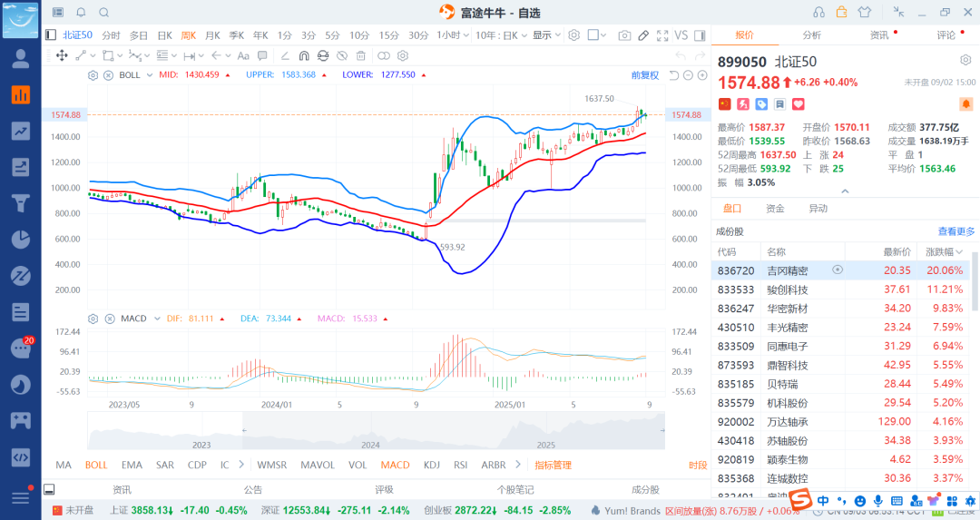Click 指标管理 indicator management
980x520 pixels.
pyautogui.click(x=554, y=465)
